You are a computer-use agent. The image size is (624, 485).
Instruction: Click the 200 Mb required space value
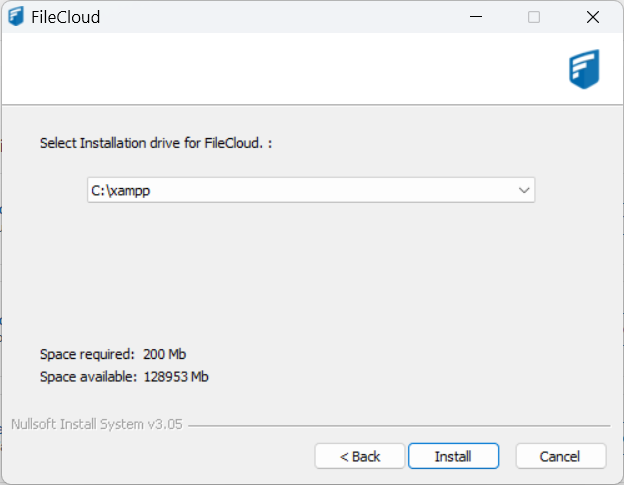(x=164, y=354)
